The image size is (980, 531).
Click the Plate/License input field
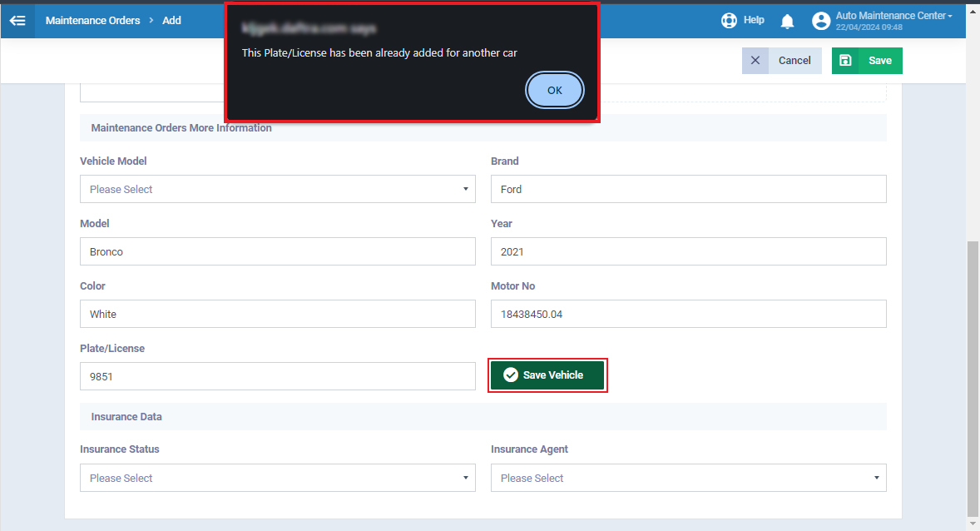tap(277, 376)
